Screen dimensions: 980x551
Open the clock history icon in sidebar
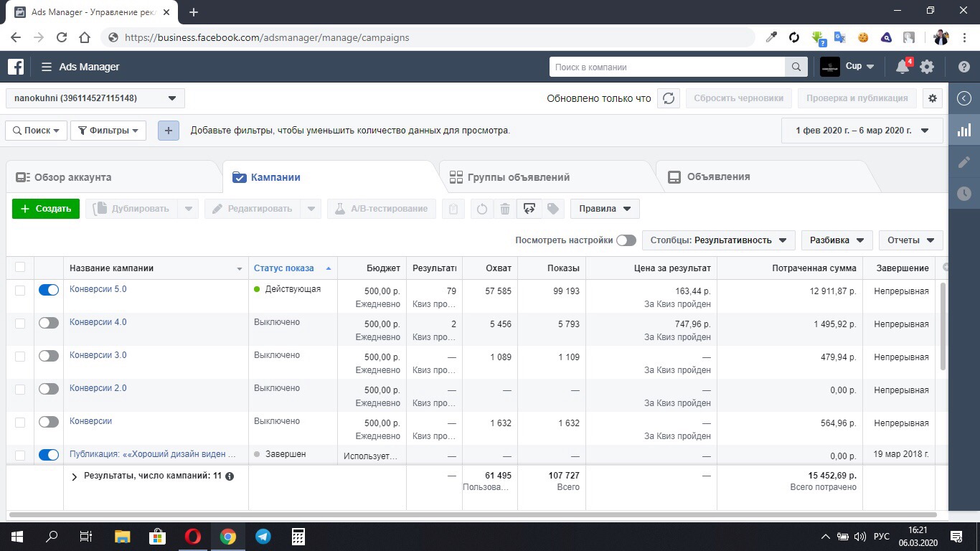[964, 194]
